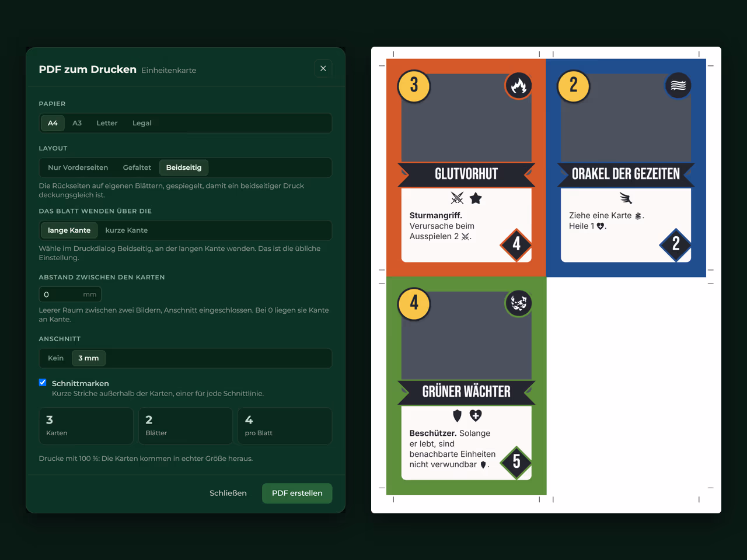Flip the sheet over lange Kante
Image resolution: width=747 pixels, height=560 pixels.
69,230
